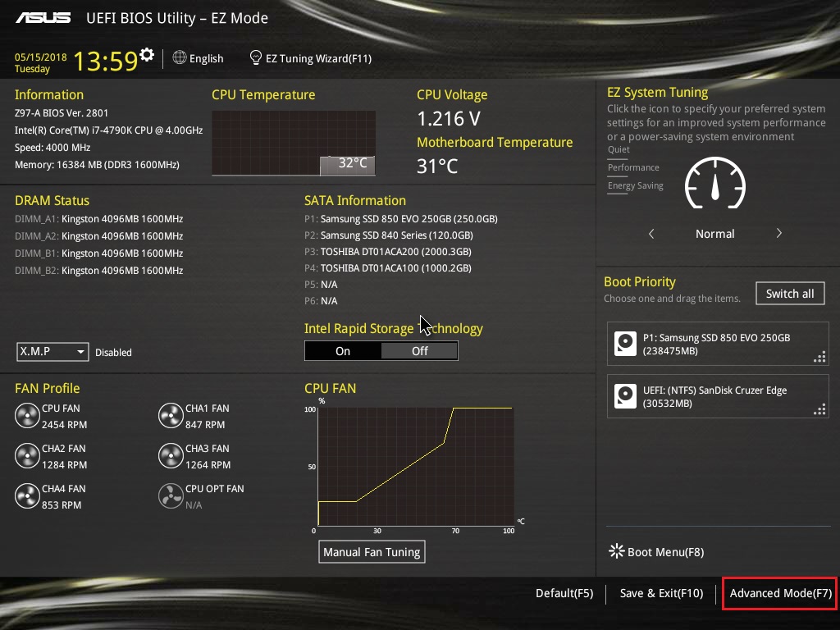Click the Speed: 4000 MHz text
840x630 pixels.
point(52,148)
